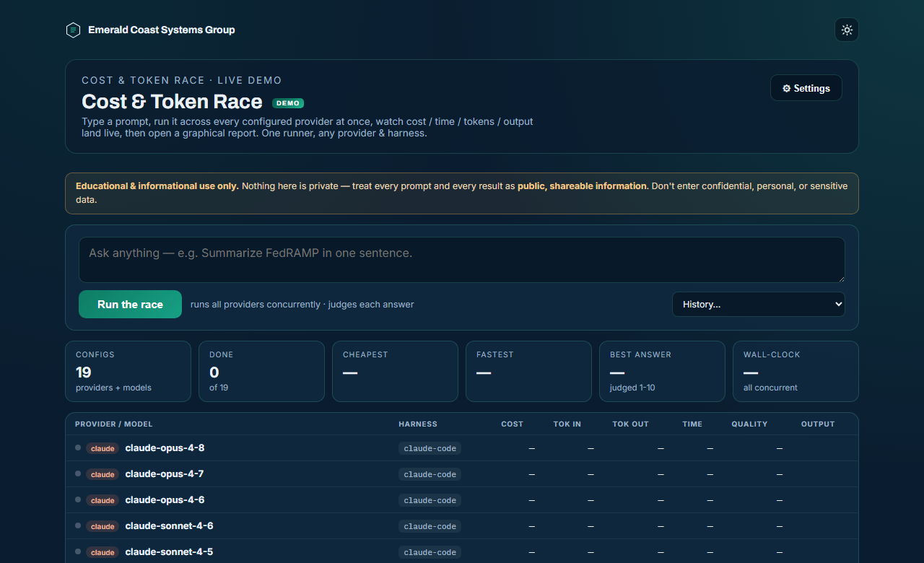Open the History dropdown
Screen dimensions: 924x563
click(759, 304)
